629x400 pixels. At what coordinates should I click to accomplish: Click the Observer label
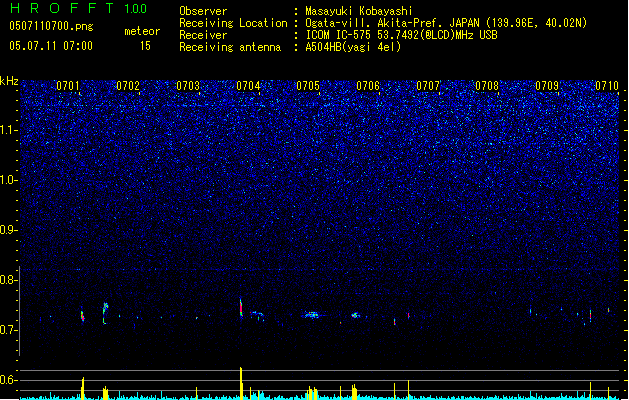[203, 11]
